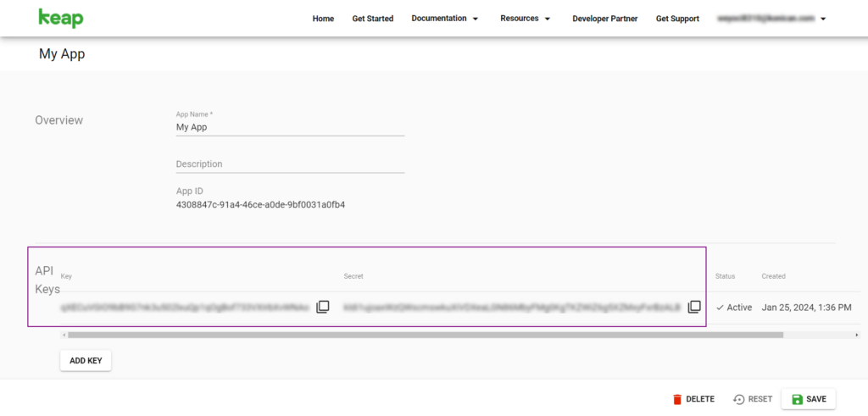Viewport: 868px width, 416px height.
Task: Click the Active status cell
Action: [x=734, y=307]
